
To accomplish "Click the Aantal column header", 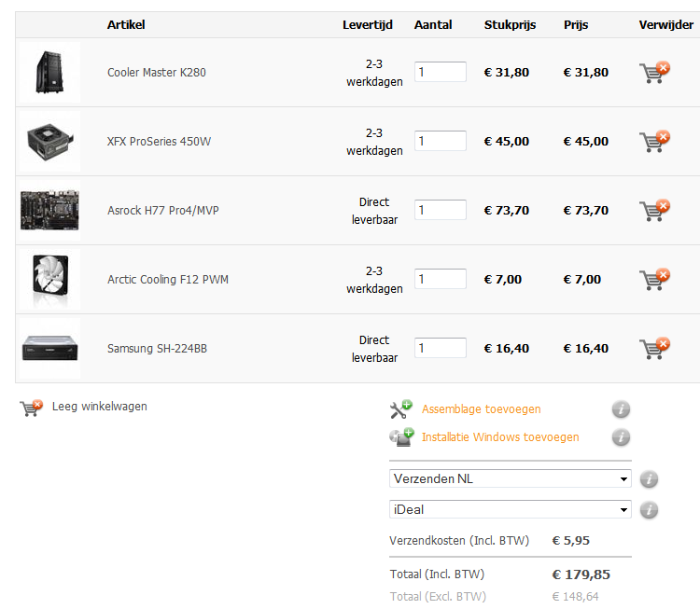I will [x=433, y=25].
